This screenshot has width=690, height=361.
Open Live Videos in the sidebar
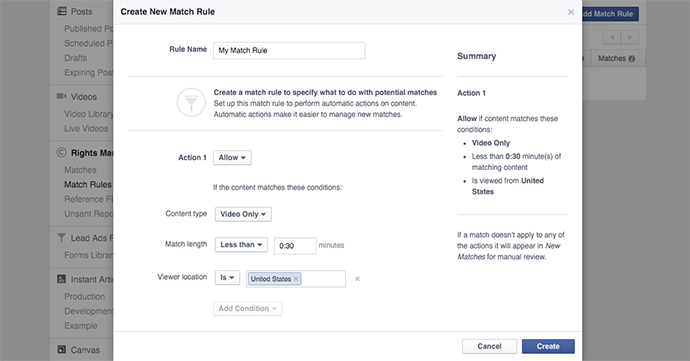tap(86, 128)
